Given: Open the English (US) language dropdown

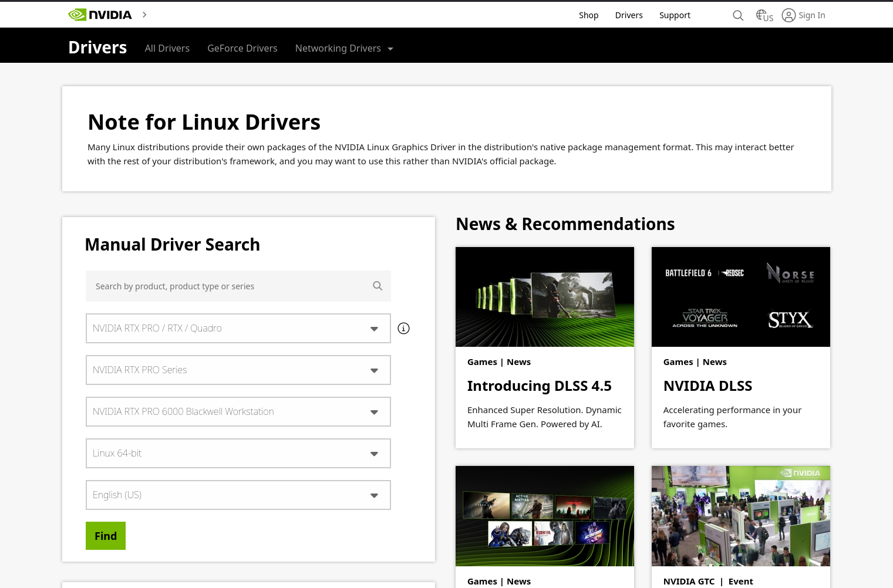Looking at the screenshot, I should pyautogui.click(x=238, y=495).
